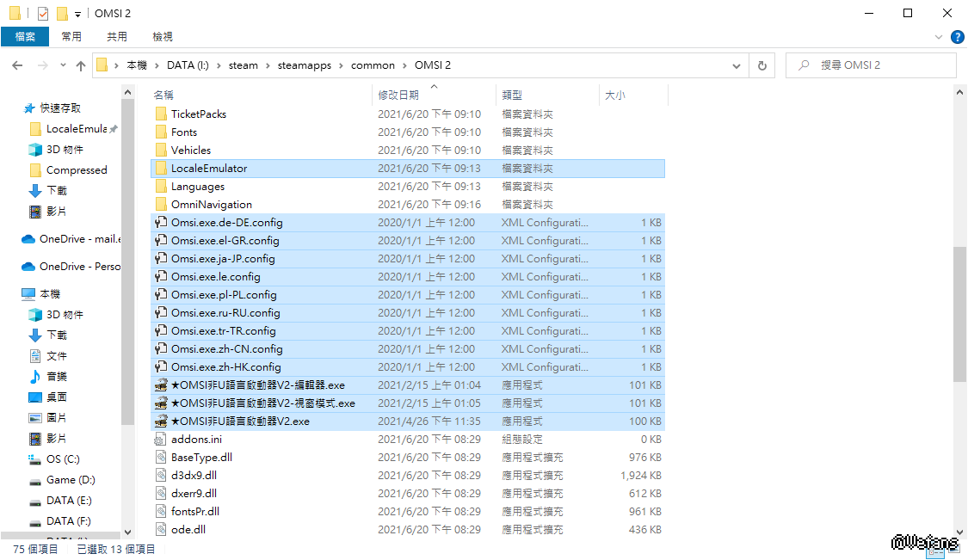Select the Fonts folder icon
Image resolution: width=968 pixels, height=560 pixels.
(x=161, y=132)
